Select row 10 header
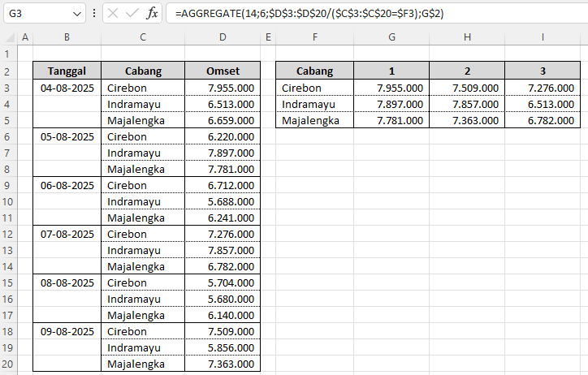588x375 pixels. coord(7,201)
